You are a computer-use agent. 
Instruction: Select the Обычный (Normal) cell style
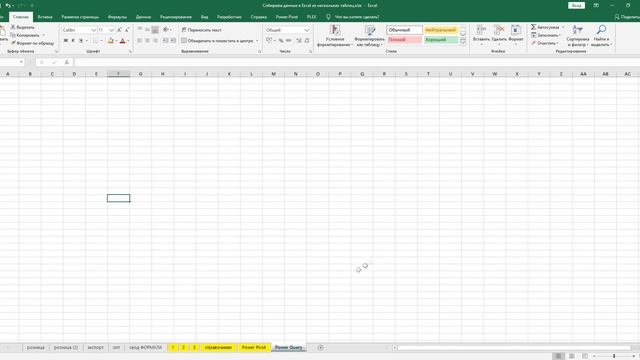pyautogui.click(x=404, y=30)
